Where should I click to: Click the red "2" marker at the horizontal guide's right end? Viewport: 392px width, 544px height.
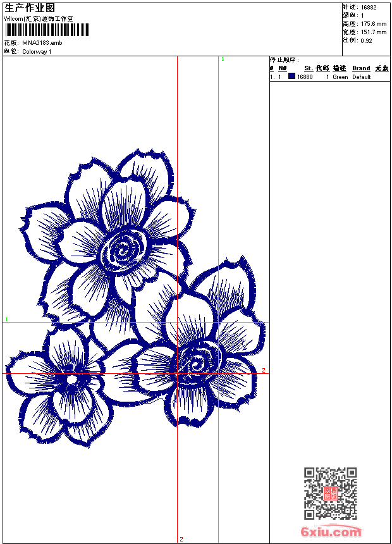click(x=264, y=370)
